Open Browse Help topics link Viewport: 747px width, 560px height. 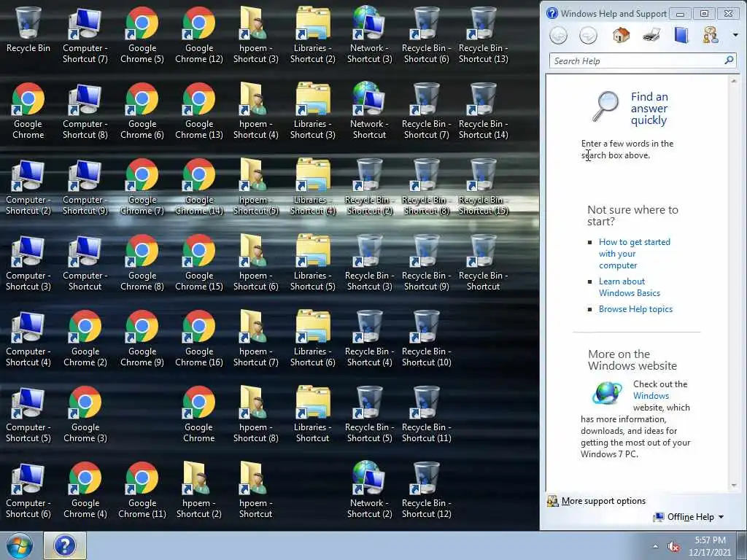pyautogui.click(x=635, y=309)
